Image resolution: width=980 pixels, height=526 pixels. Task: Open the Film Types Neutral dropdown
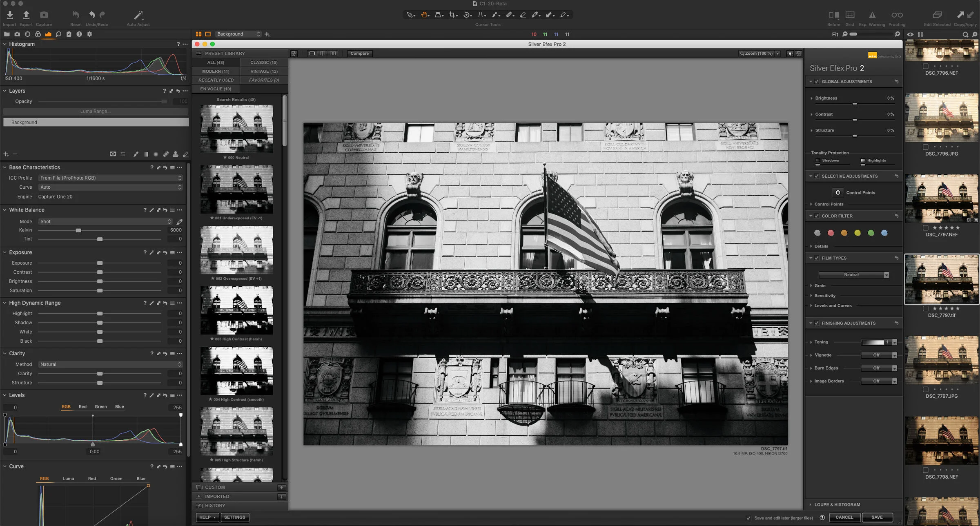[x=853, y=275]
